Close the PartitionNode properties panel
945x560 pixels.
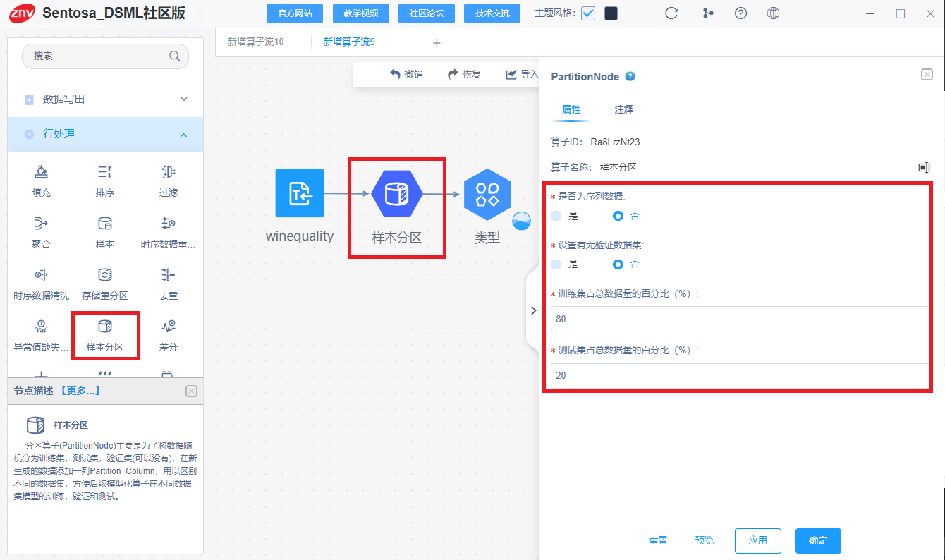point(927,74)
